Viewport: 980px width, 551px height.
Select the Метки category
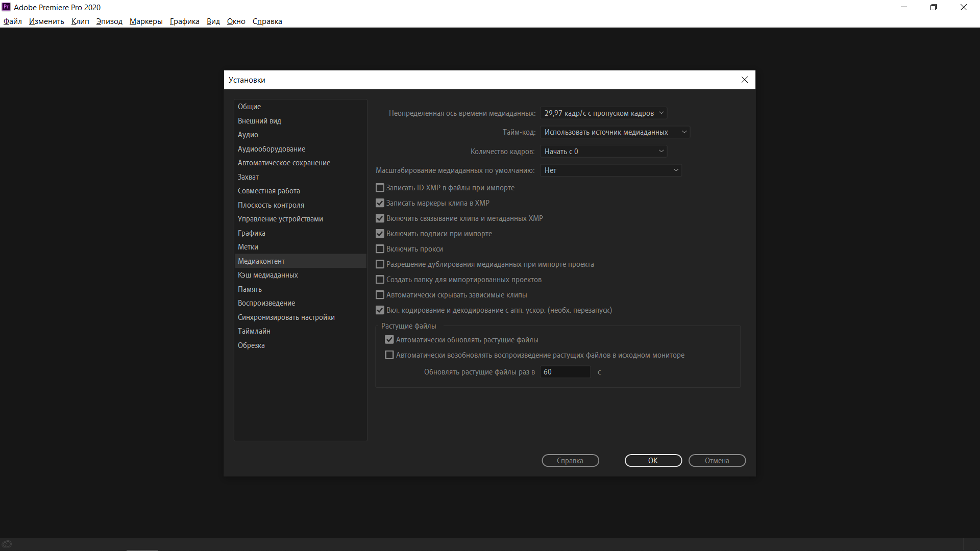tap(300, 247)
